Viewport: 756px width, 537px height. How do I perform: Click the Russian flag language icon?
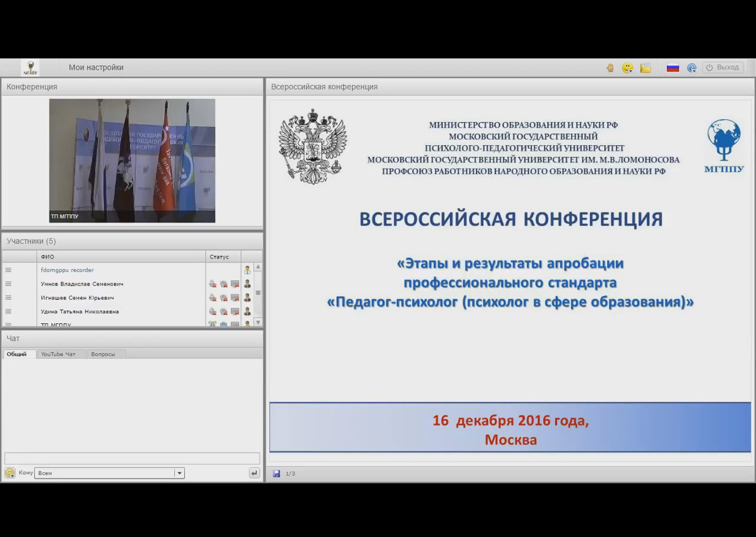pos(673,68)
